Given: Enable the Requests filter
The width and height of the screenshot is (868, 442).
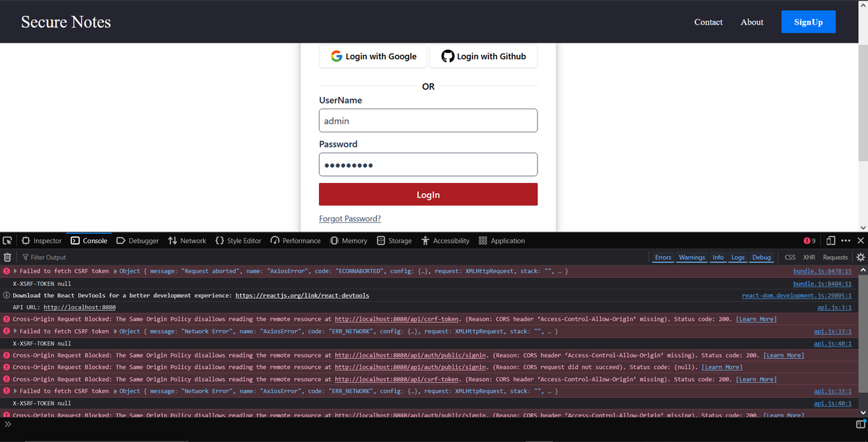Looking at the screenshot, I should (835, 257).
